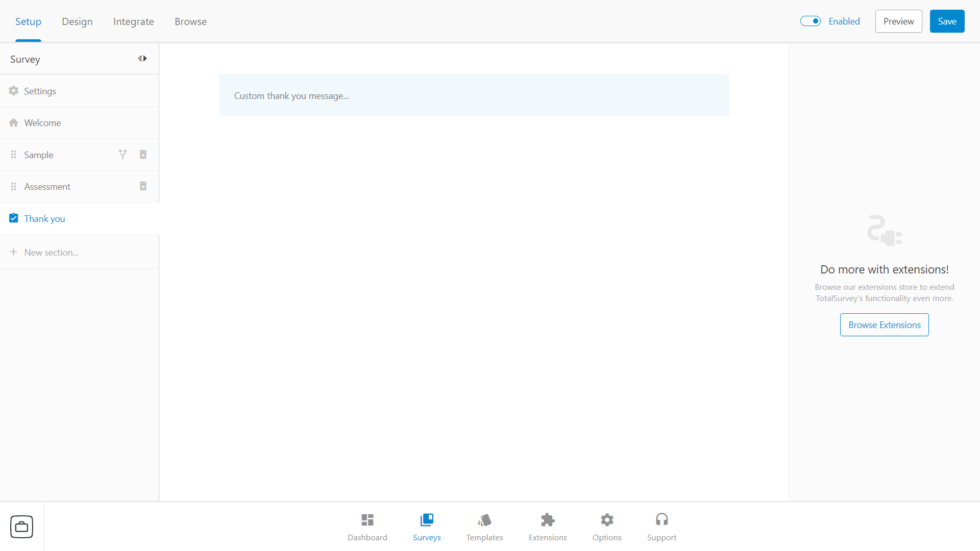
Task: Click the Custom thank you message field
Action: (474, 95)
